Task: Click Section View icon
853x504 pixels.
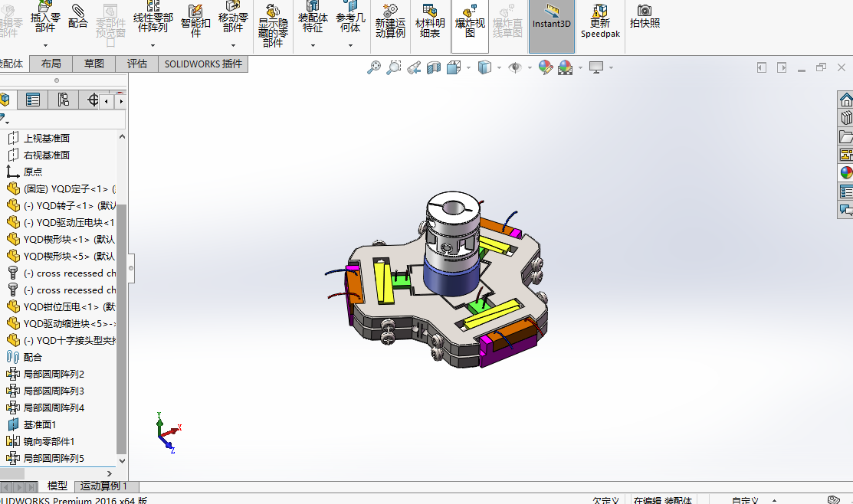Action: [x=434, y=67]
